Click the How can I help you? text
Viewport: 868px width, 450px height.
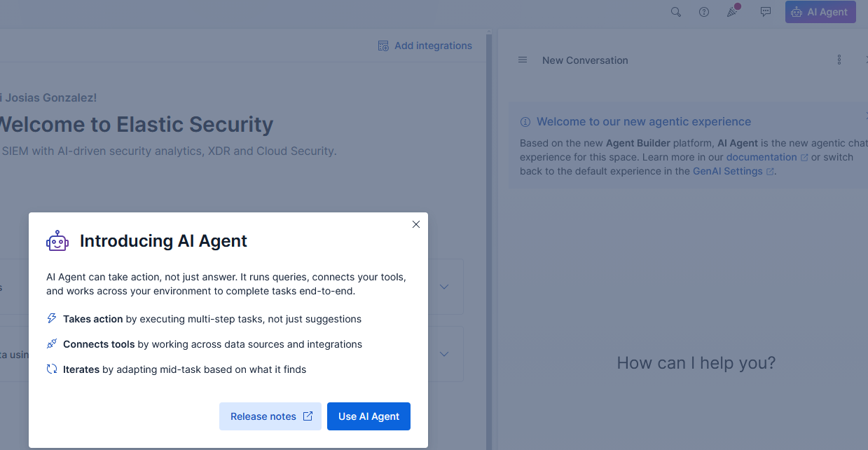696,363
